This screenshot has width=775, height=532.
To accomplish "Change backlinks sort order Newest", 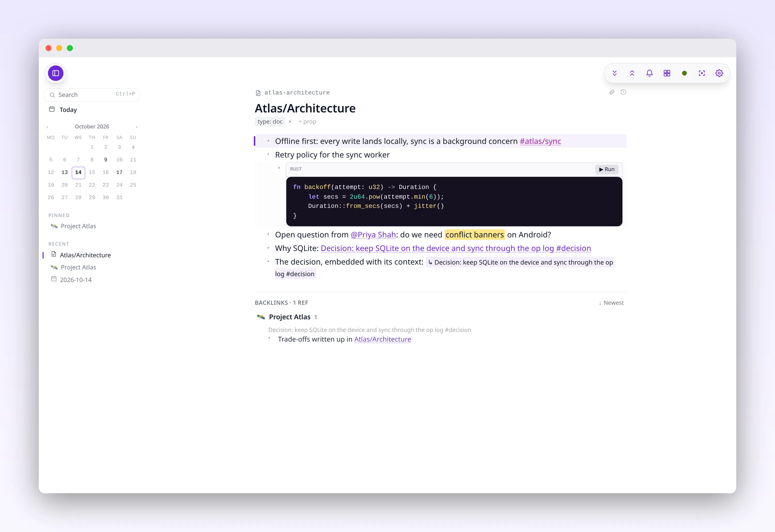I will (x=611, y=303).
